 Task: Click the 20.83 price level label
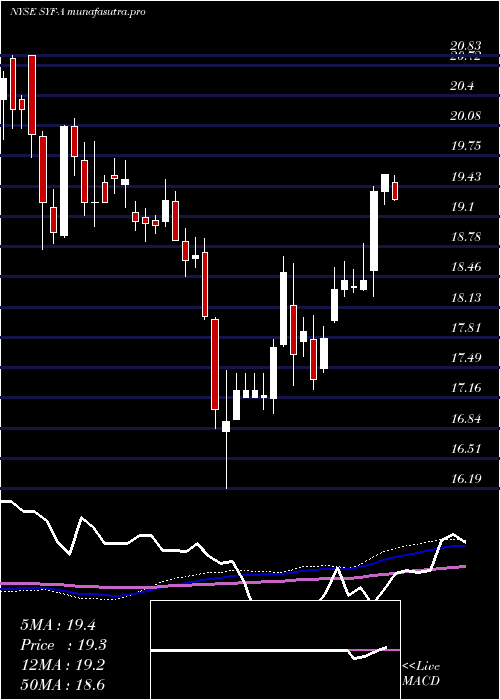pos(465,46)
